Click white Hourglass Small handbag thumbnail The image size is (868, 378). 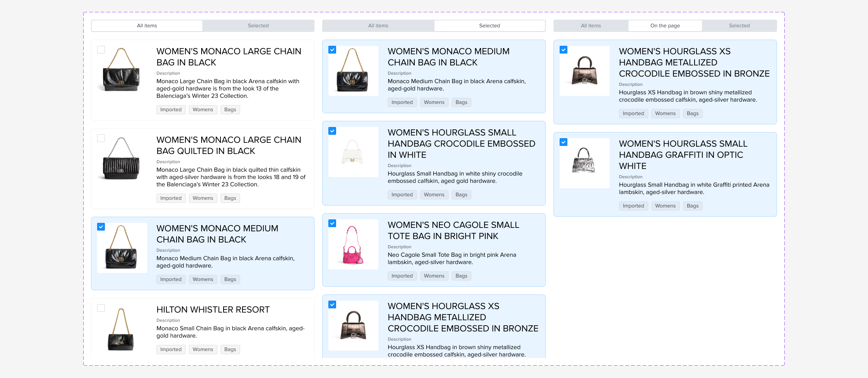pyautogui.click(x=353, y=152)
